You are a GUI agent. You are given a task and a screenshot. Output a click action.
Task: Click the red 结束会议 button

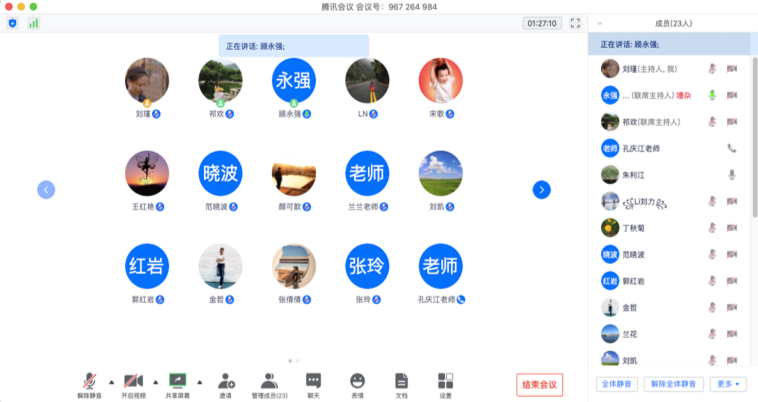point(540,384)
